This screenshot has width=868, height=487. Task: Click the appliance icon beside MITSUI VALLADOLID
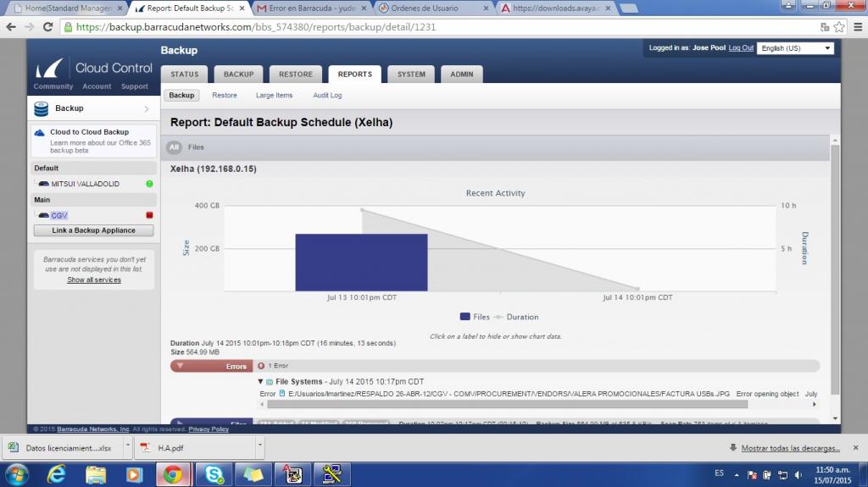click(x=43, y=184)
